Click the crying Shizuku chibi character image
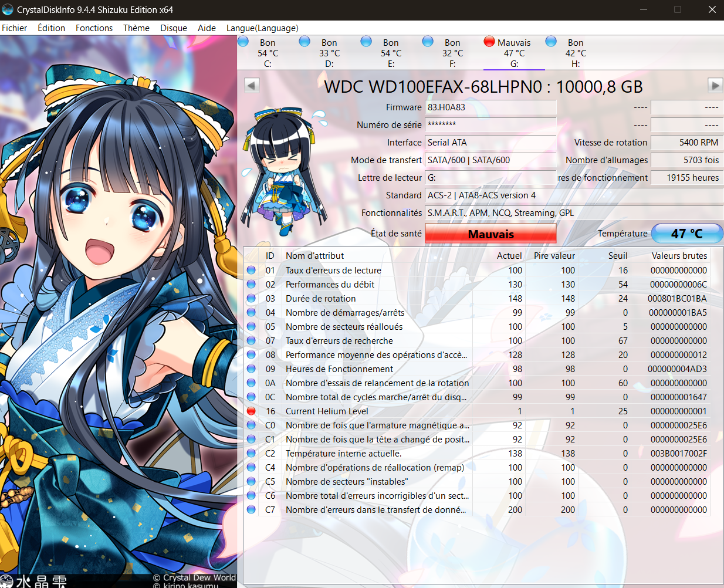 coord(284,171)
